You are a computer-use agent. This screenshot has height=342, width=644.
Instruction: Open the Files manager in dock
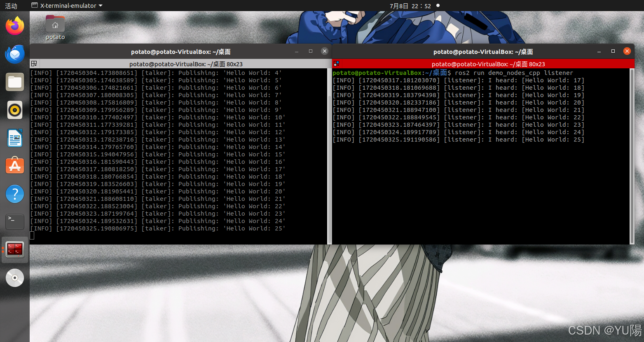click(15, 82)
